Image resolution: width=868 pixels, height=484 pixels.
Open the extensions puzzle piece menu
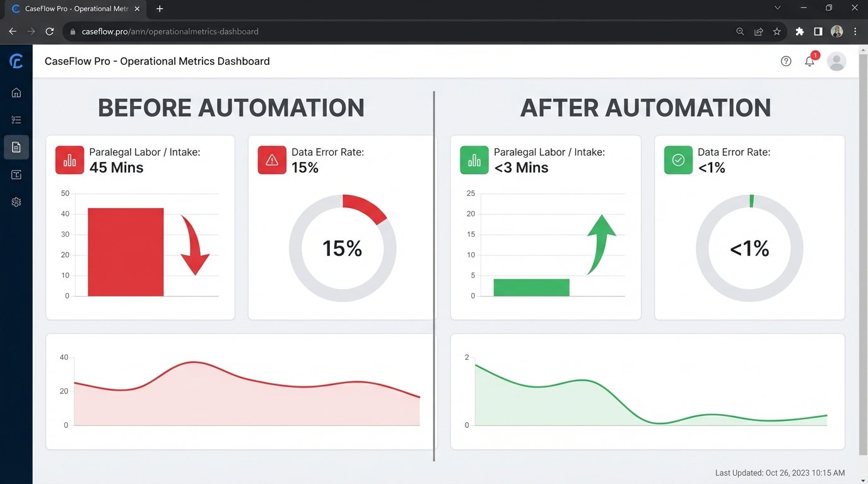799,31
